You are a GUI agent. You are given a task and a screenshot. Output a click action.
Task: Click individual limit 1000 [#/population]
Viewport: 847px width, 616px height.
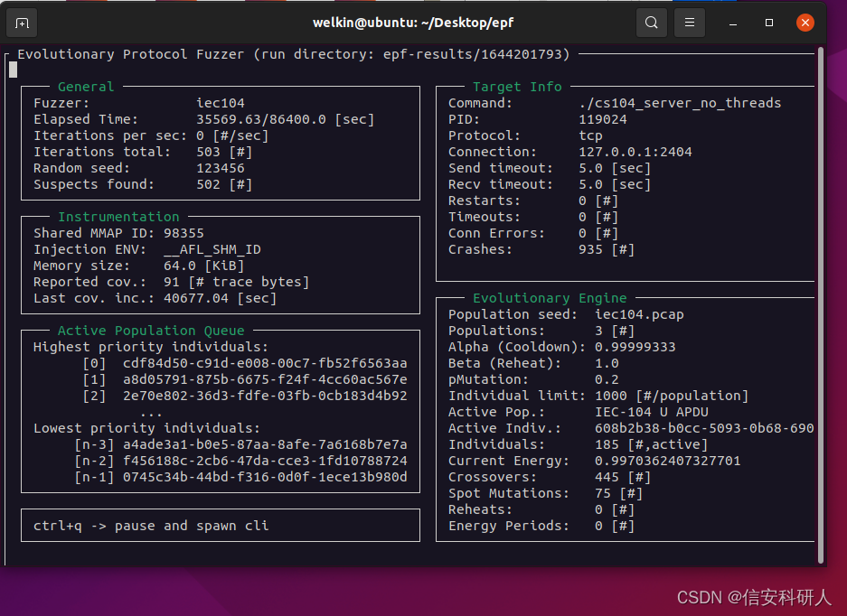pyautogui.click(x=672, y=396)
